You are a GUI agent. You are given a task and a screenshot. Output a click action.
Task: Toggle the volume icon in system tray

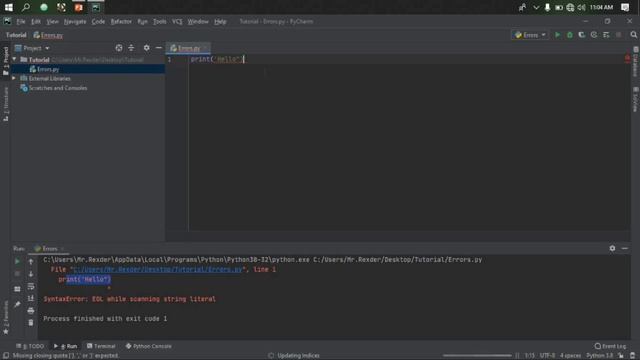[582, 7]
